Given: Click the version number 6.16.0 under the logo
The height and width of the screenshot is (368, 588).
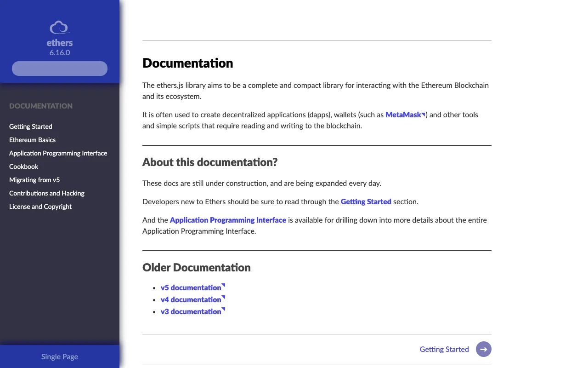Looking at the screenshot, I should 59,52.
